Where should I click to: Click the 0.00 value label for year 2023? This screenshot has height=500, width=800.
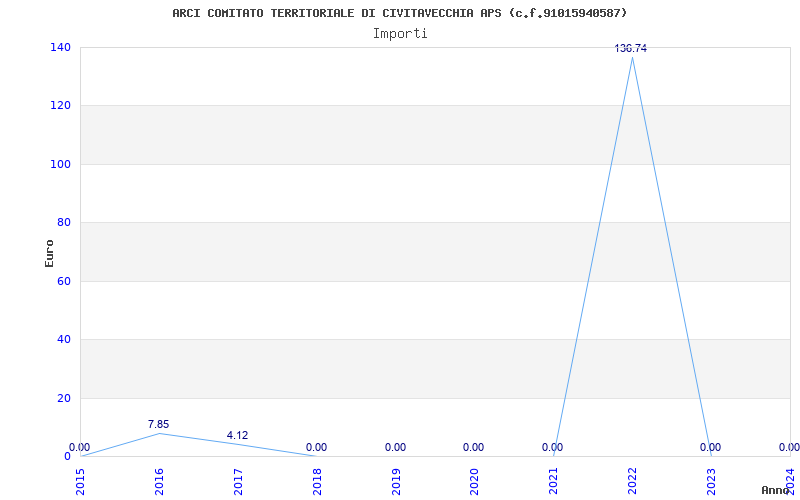tap(710, 447)
